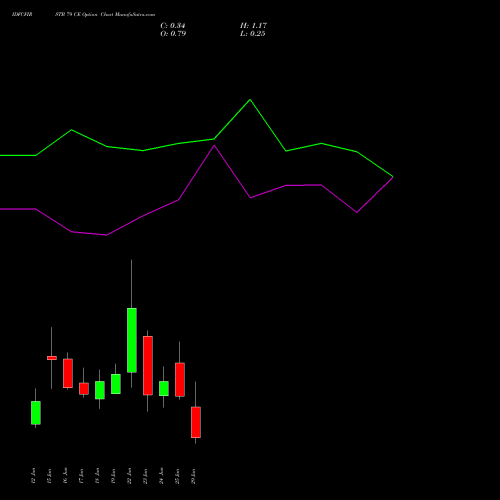Select the 23 Jan date label
500x500 pixels.
[145, 476]
